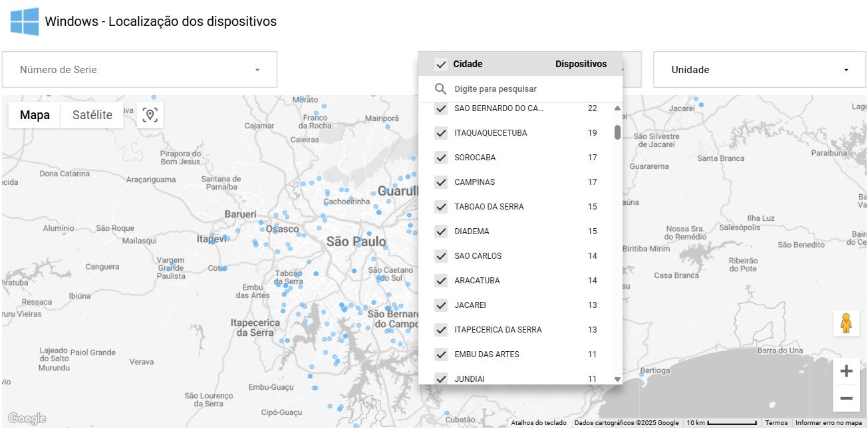Click the search magnifier icon in dropdown
Screen dimensions: 868x429
click(x=440, y=89)
